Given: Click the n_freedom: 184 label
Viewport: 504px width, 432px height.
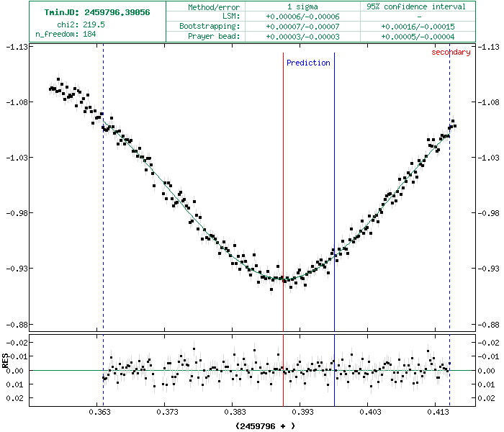Looking at the screenshot, I should 66,33.
